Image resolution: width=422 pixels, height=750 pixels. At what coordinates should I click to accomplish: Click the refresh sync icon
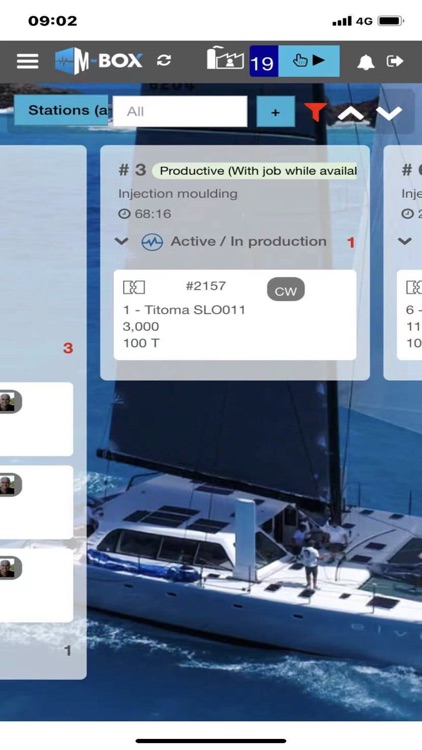pyautogui.click(x=164, y=61)
